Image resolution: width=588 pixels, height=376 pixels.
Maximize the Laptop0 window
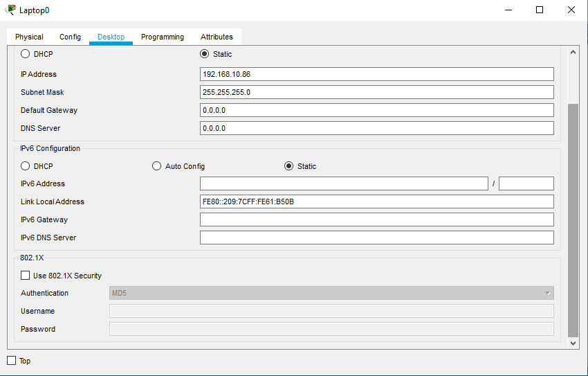click(540, 10)
